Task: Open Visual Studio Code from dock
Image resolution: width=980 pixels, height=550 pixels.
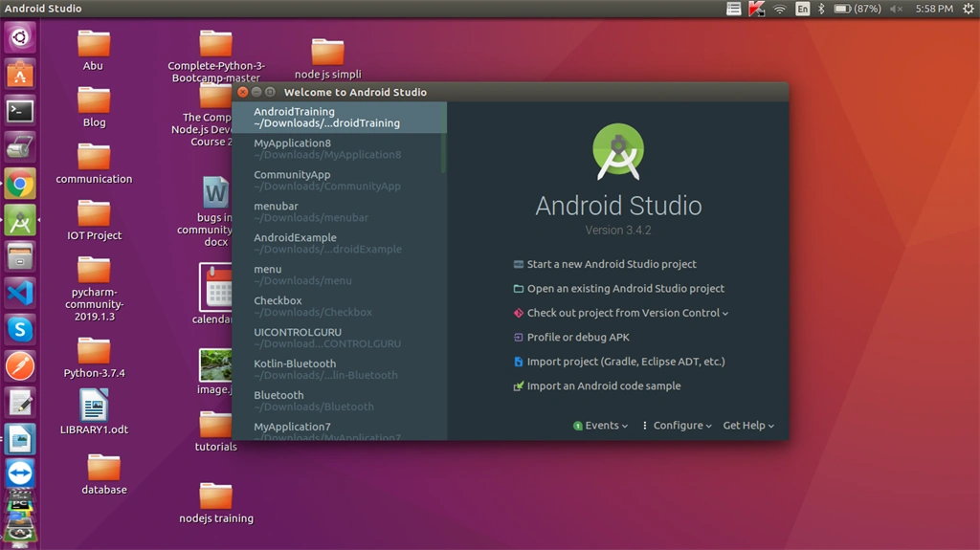Action: (20, 293)
